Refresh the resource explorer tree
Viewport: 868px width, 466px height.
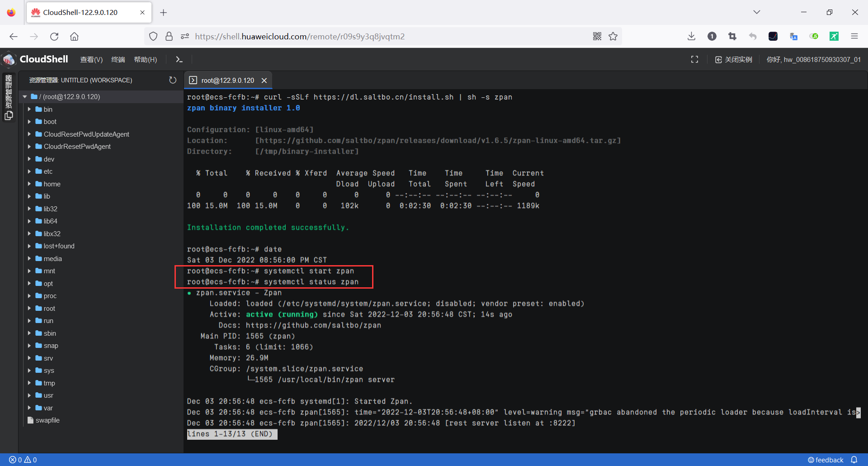click(x=173, y=80)
